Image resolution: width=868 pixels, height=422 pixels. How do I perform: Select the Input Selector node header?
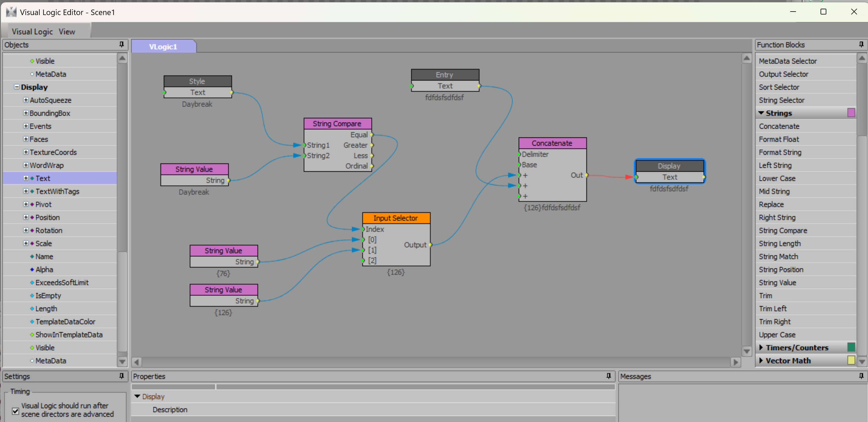point(396,218)
